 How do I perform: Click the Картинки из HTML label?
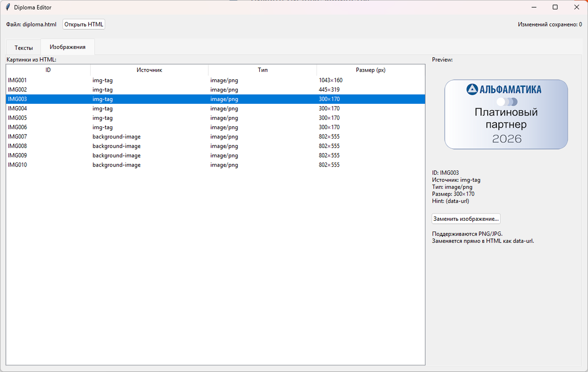[31, 60]
